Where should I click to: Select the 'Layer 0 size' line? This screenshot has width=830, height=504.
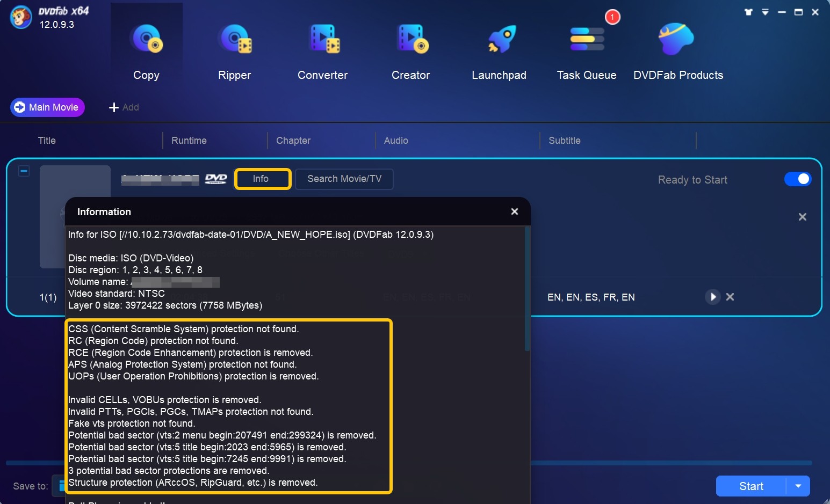click(165, 305)
